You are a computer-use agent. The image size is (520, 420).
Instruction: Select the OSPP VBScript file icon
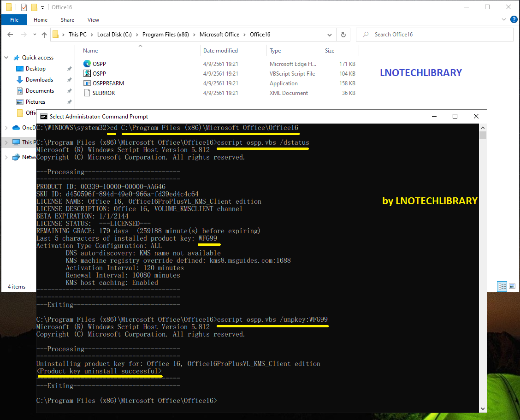(87, 73)
